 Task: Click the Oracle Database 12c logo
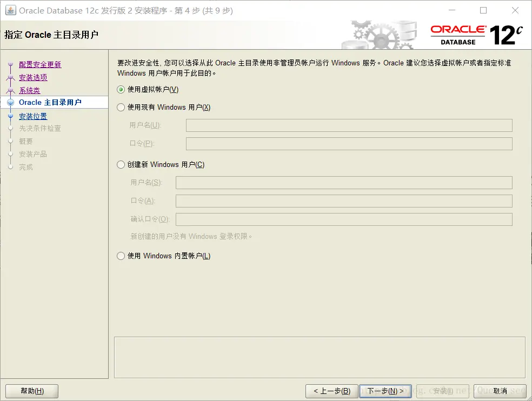pos(476,35)
